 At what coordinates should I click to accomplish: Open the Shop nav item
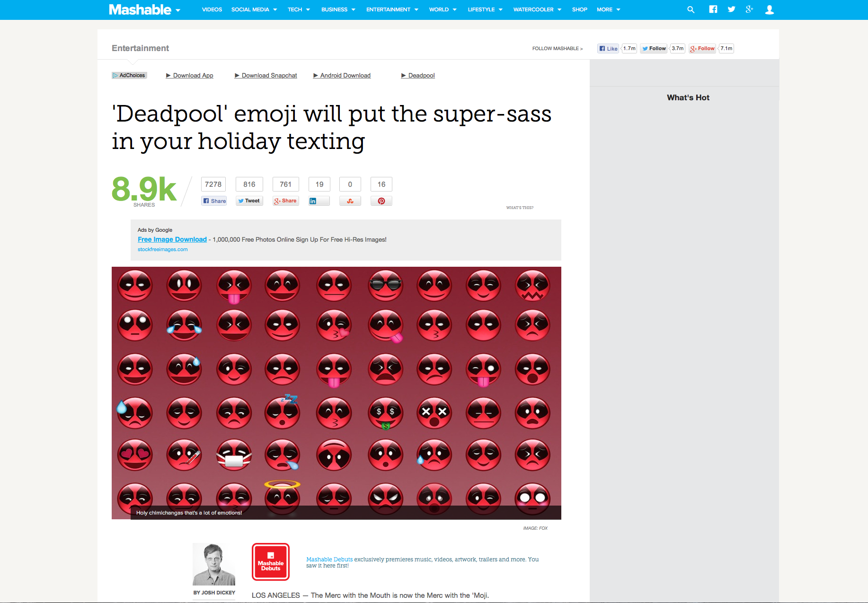click(x=579, y=9)
